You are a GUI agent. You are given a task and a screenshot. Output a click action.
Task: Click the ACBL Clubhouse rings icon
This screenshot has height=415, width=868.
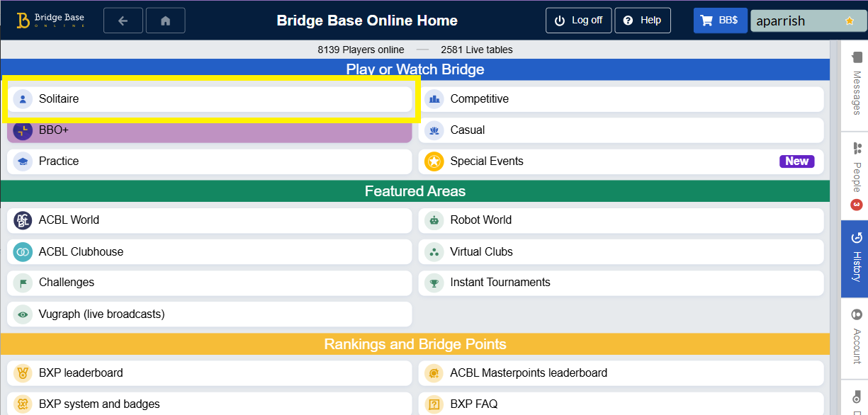pyautogui.click(x=23, y=251)
